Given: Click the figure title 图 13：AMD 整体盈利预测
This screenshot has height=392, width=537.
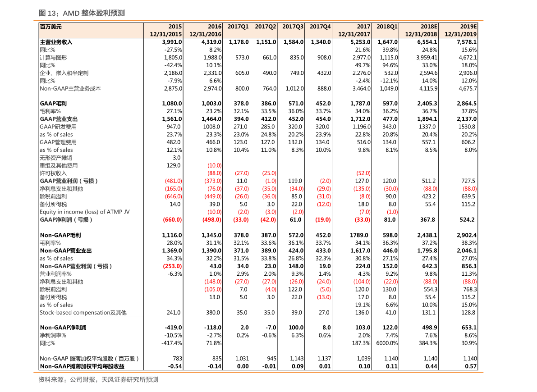Looking at the screenshot, I should click(82, 14).
